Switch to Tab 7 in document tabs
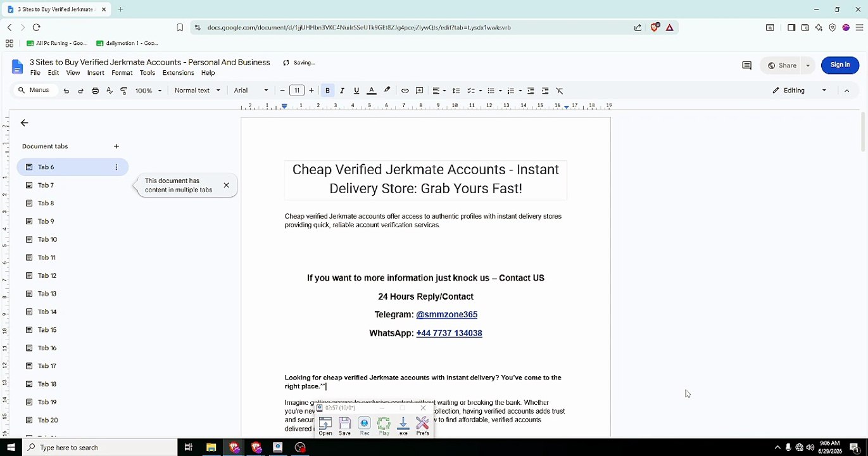This screenshot has width=868, height=456. click(73, 186)
